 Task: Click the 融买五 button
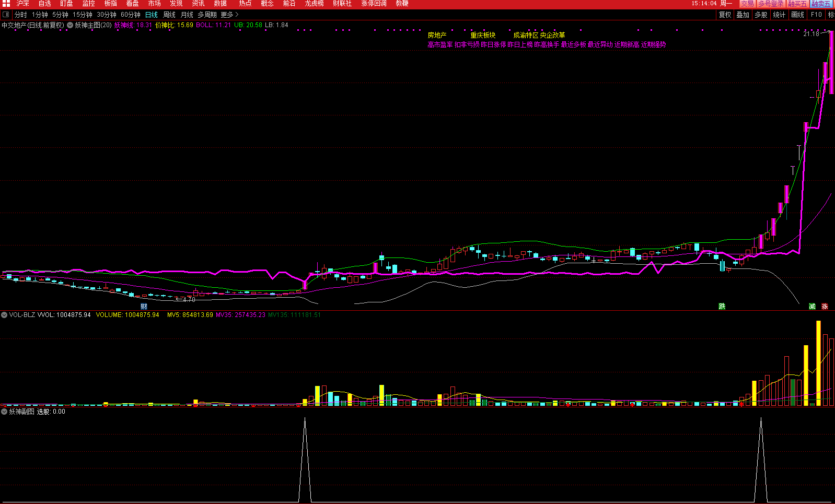point(797,4)
